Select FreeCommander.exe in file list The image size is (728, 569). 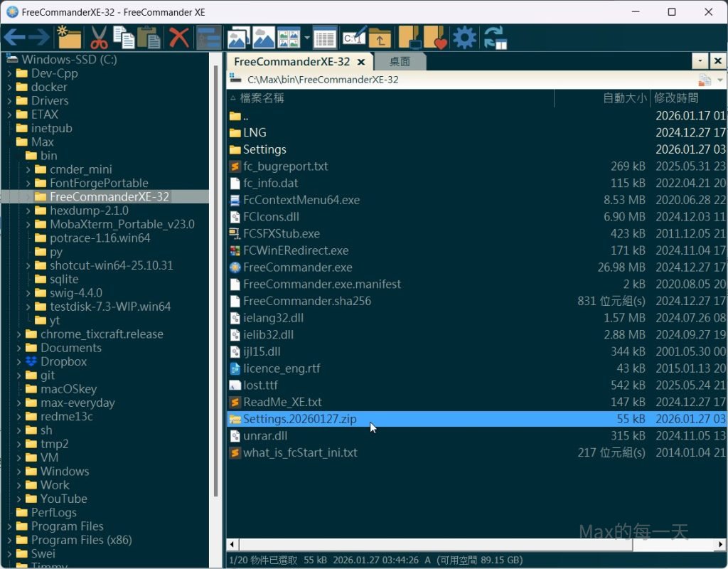coord(297,267)
